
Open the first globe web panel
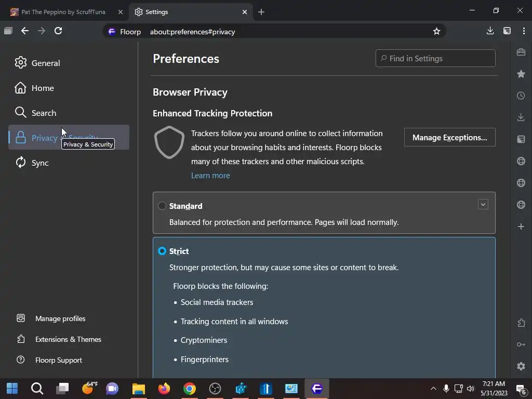pyautogui.click(x=521, y=161)
